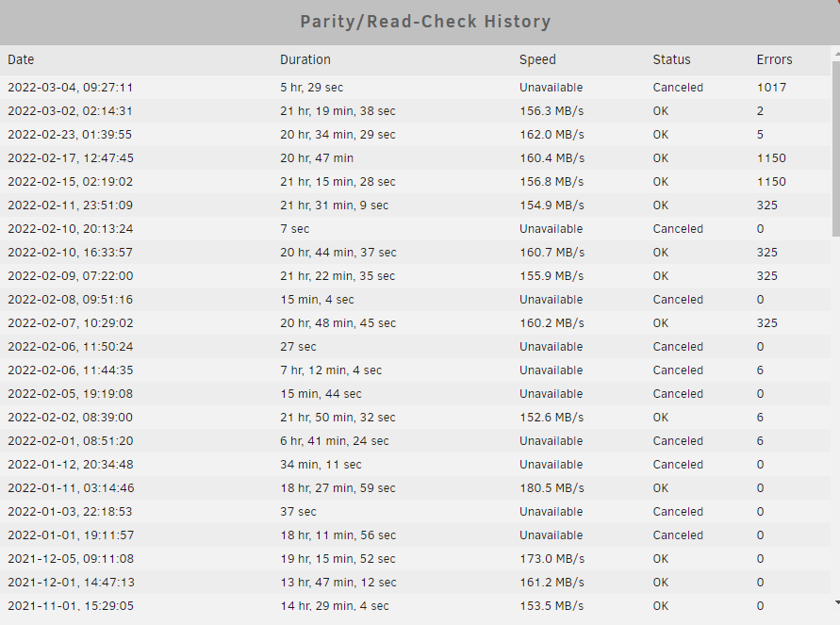Click the Parity/Read-Check History title
The image size is (840, 625).
pos(425,22)
